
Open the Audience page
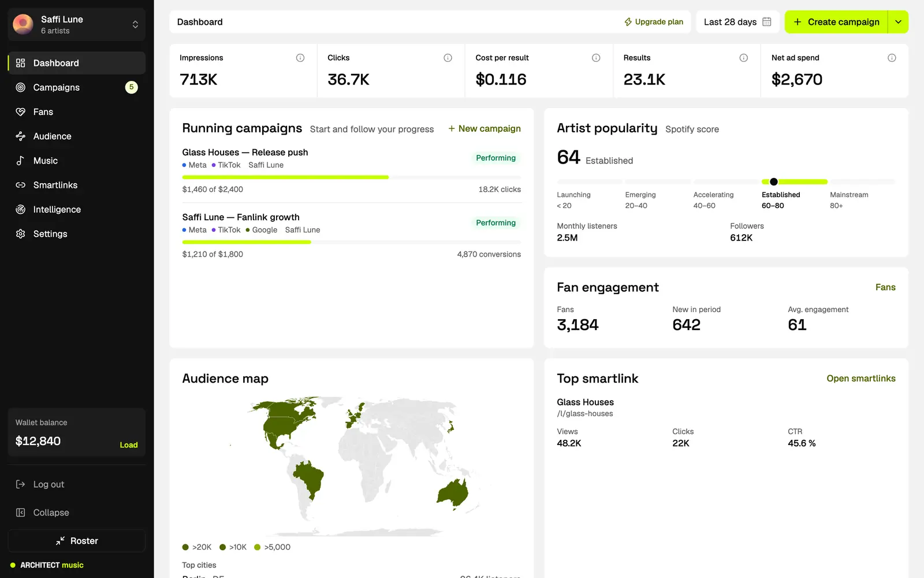pyautogui.click(x=76, y=136)
